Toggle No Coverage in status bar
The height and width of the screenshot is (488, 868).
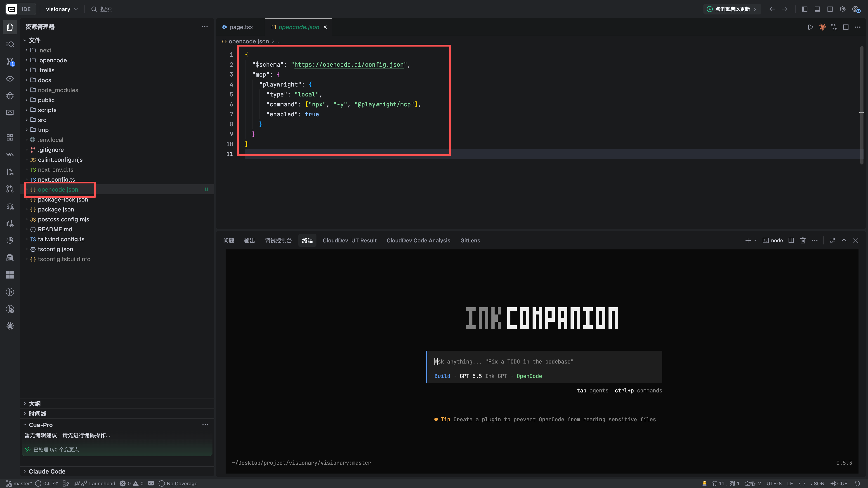[x=178, y=483]
